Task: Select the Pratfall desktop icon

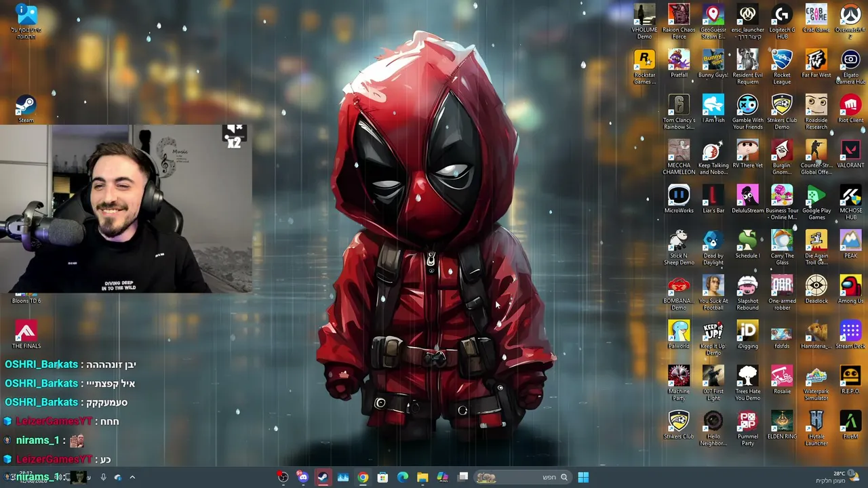Action: pyautogui.click(x=679, y=64)
